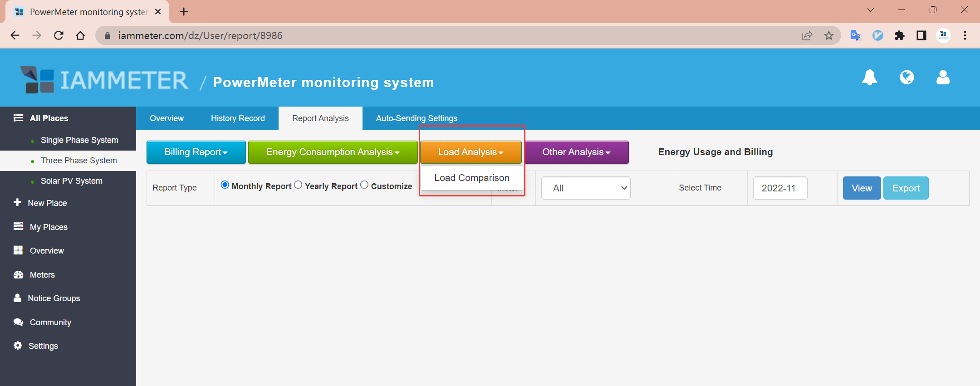Image resolution: width=980 pixels, height=386 pixels.
Task: Click the user account profile icon
Action: [x=943, y=78]
